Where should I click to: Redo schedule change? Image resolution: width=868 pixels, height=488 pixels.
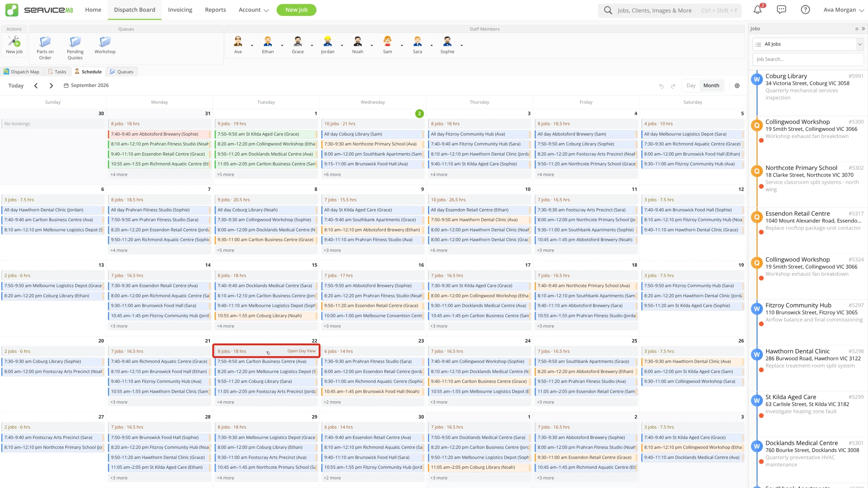click(673, 86)
